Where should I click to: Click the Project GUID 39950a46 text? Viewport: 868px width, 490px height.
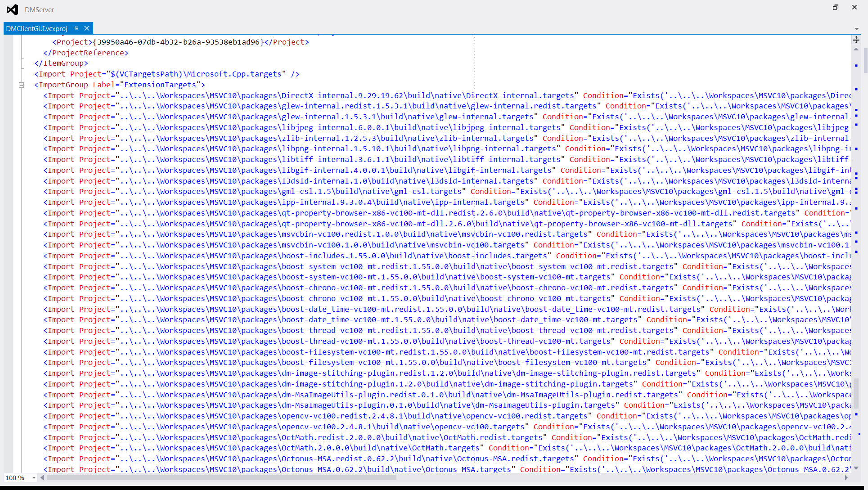click(178, 42)
